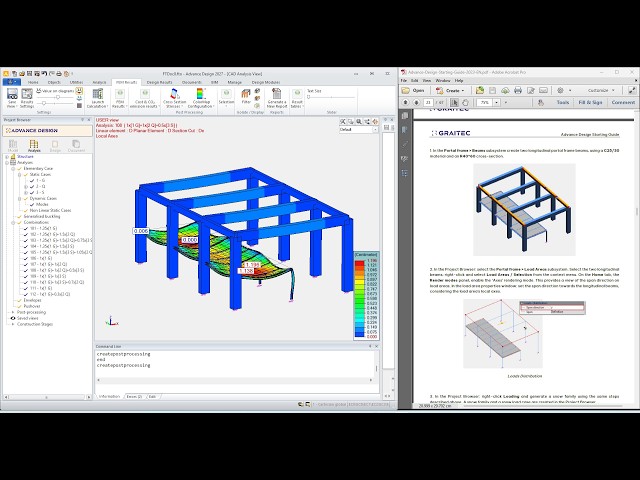640x480 pixels.
Task: Open ColorMap Configuration
Action: point(201,98)
